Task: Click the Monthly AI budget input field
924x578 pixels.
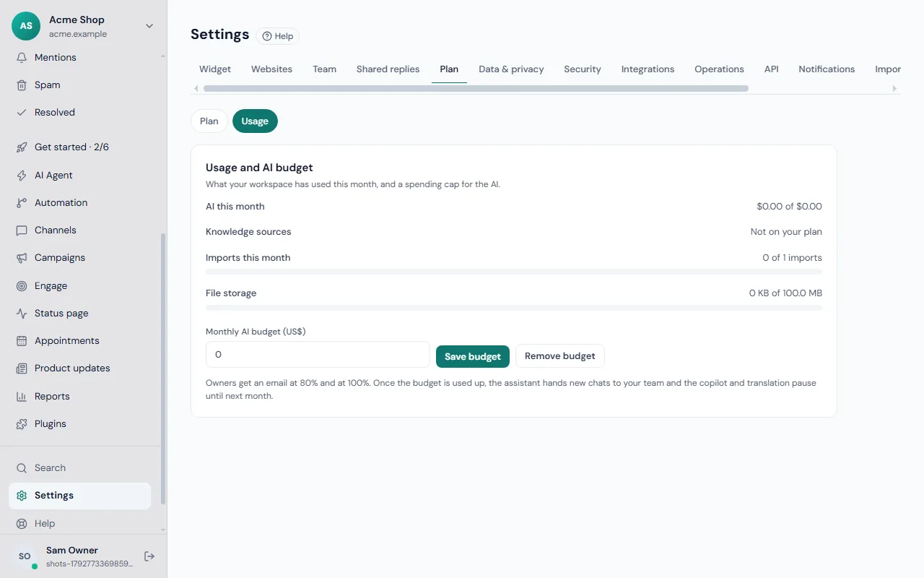Action: [318, 355]
